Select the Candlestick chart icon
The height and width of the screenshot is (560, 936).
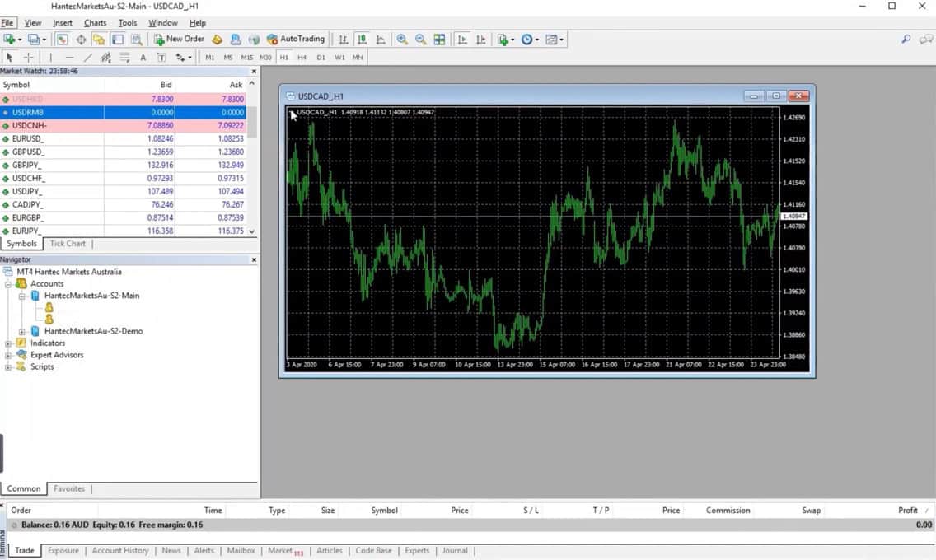(361, 39)
